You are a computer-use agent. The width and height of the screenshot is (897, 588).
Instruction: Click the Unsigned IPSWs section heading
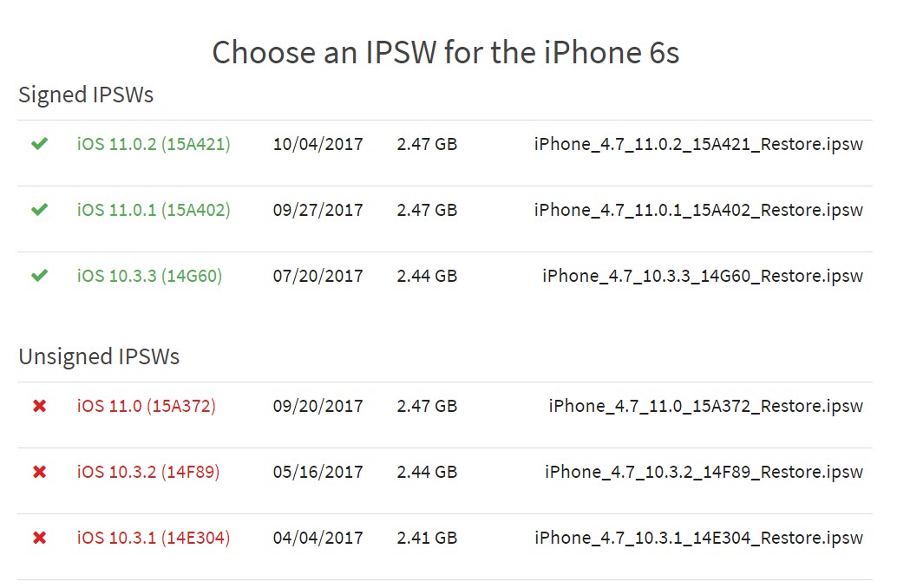click(98, 356)
